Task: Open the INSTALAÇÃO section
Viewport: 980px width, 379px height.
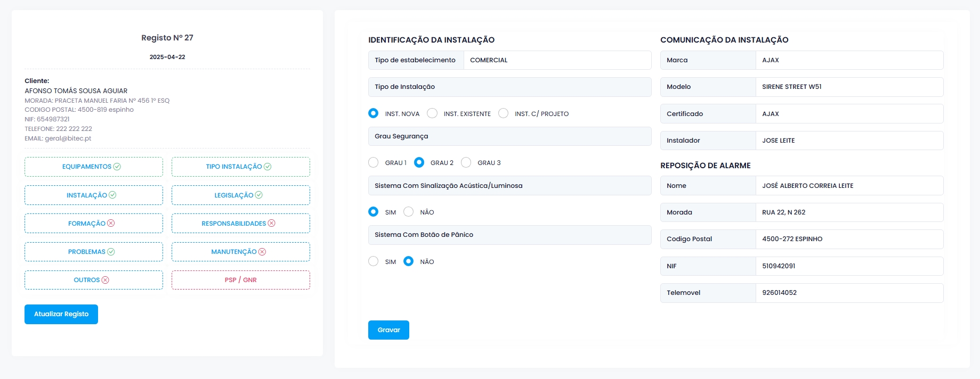Action: 93,195
